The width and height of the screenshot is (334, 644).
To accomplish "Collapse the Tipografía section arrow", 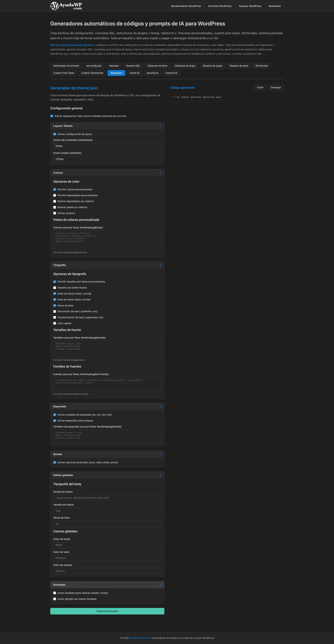I will [160, 265].
